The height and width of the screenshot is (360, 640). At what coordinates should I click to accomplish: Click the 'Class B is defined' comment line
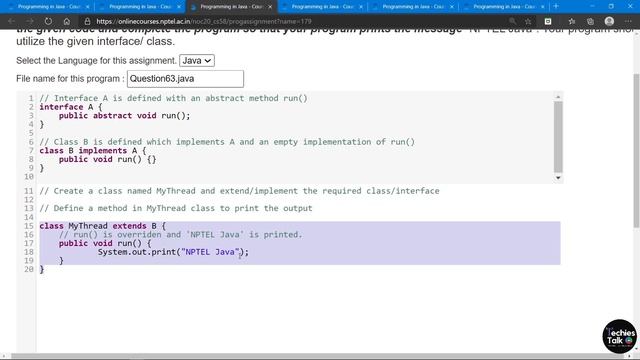(227, 142)
